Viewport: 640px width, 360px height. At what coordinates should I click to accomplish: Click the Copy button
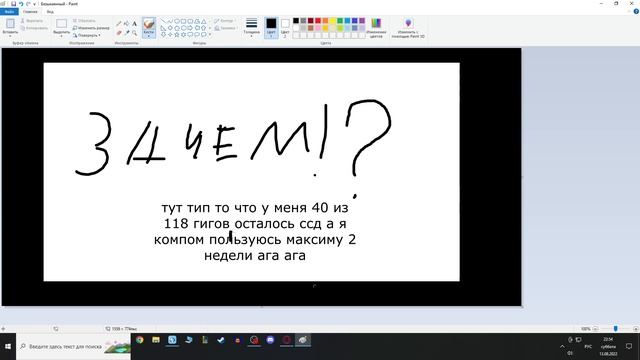coord(34,28)
